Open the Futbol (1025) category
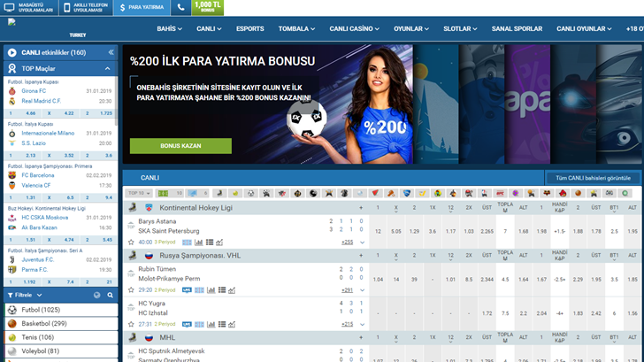This screenshot has width=644, height=362. point(61,310)
